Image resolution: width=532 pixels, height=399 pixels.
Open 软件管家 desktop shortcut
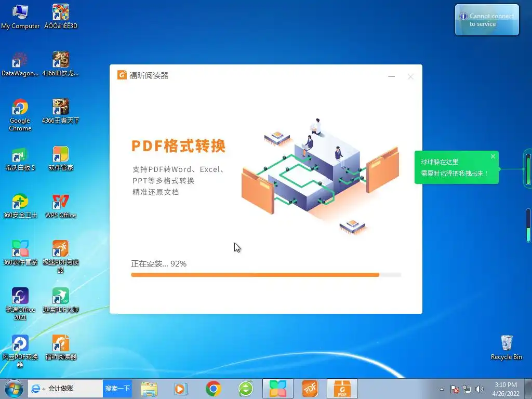click(61, 159)
